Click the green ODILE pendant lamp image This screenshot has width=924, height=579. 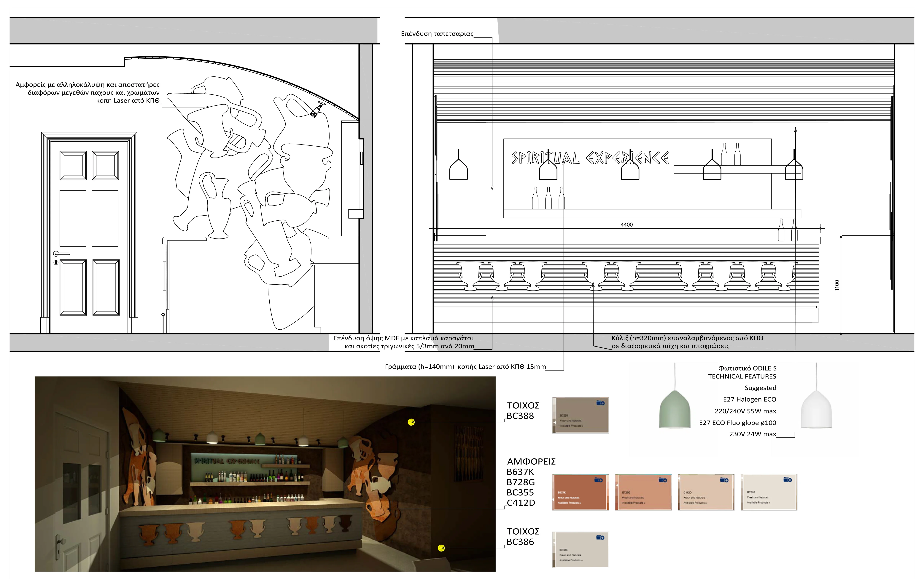coord(675,409)
